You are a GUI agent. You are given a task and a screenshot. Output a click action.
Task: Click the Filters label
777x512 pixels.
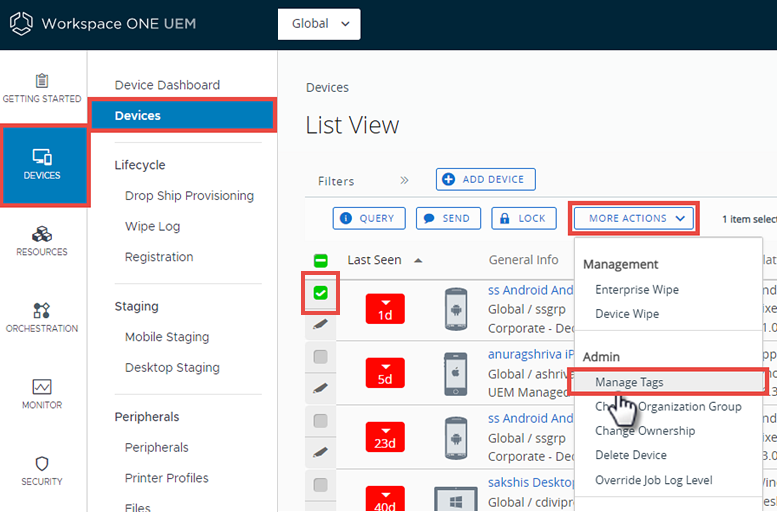336,181
